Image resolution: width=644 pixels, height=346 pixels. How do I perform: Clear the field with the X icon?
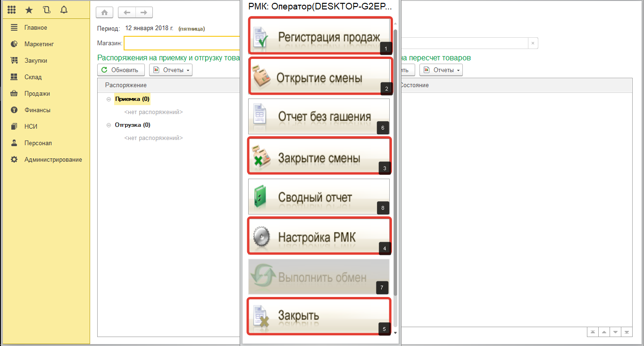533,43
